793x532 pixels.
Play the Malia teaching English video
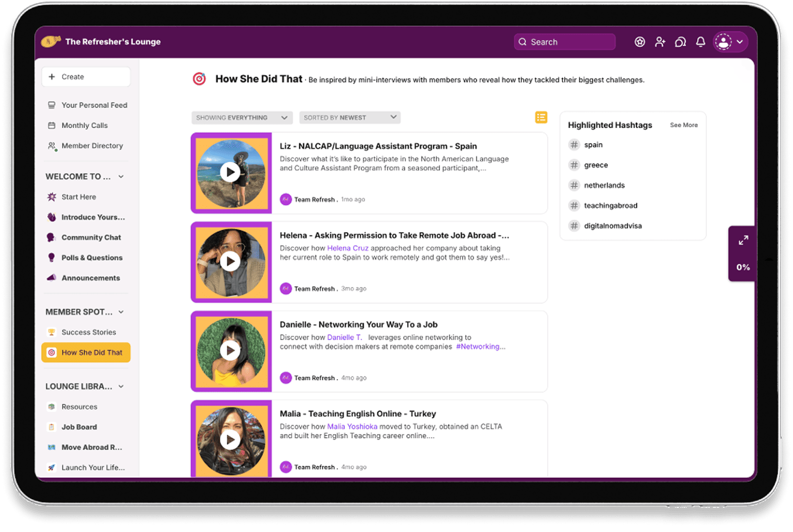click(x=230, y=440)
